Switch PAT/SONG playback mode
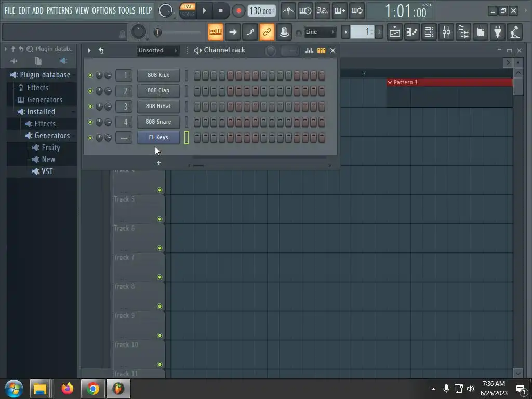The height and width of the screenshot is (399, 532). point(188,10)
